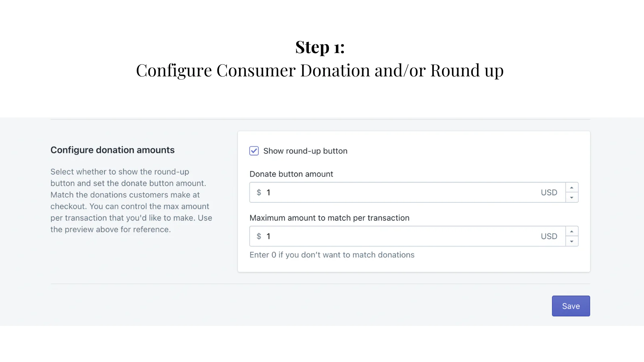Decrease the Donate button amount with down arrow

[x=572, y=197]
